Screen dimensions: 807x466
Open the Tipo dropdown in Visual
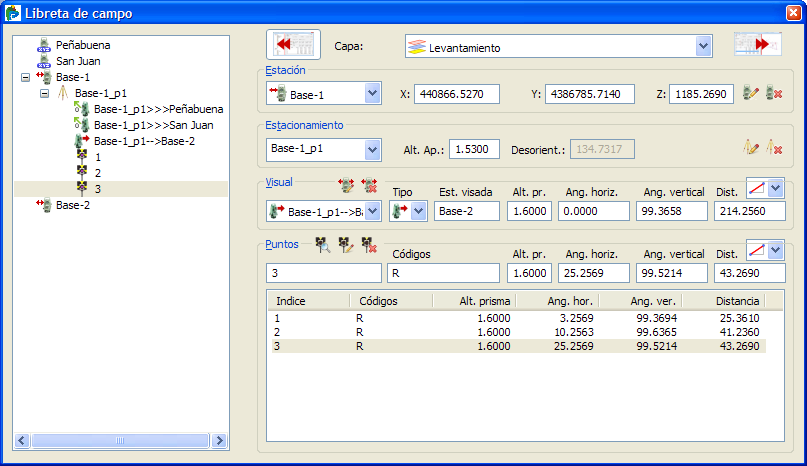(x=418, y=211)
